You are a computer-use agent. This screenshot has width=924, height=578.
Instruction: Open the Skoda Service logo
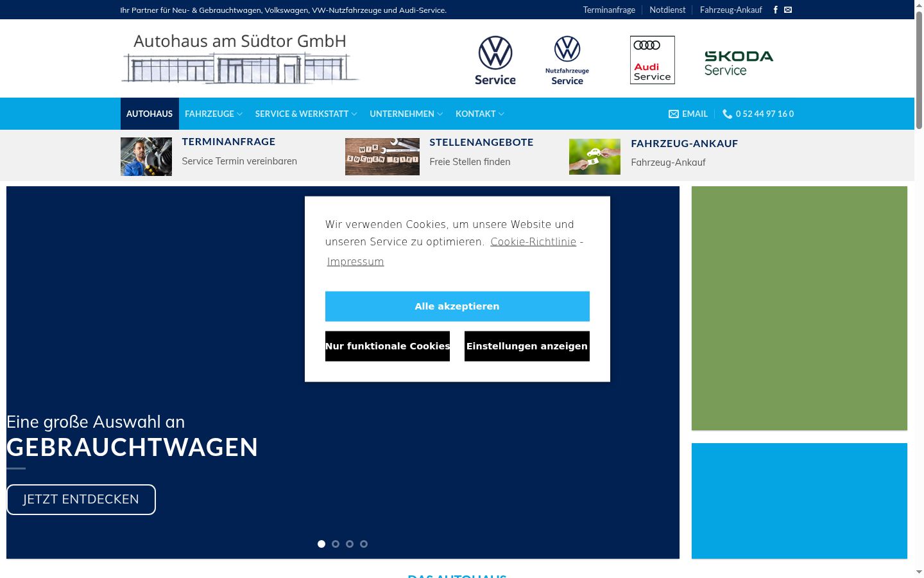tap(739, 63)
